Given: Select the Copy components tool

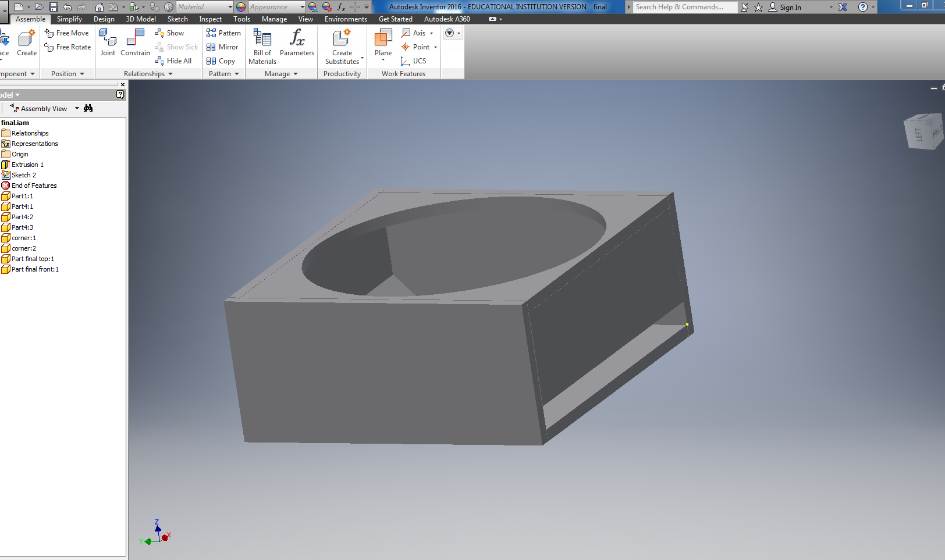Looking at the screenshot, I should [221, 61].
